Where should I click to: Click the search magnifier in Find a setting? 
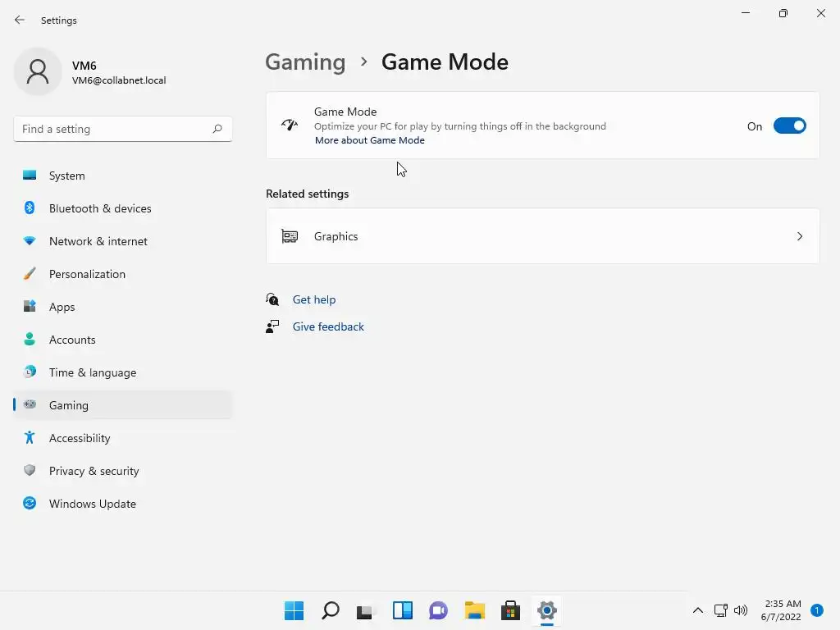217,129
